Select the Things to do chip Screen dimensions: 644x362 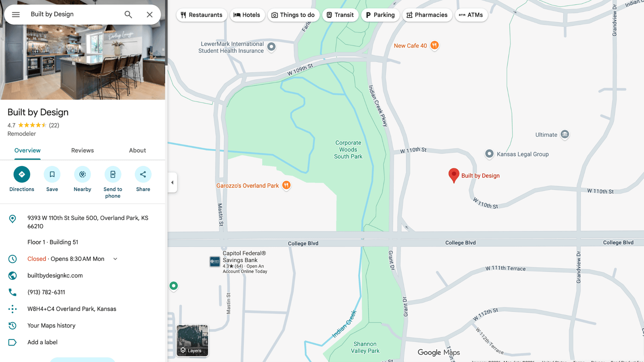(293, 15)
